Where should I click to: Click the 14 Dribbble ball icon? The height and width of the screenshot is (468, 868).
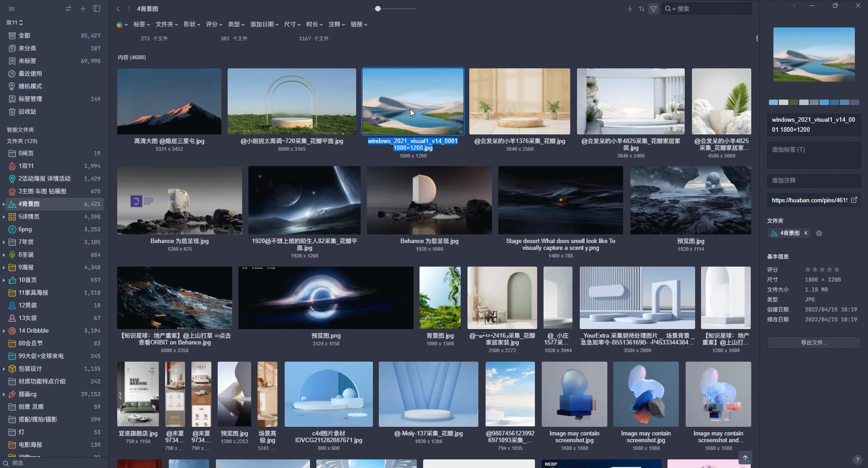tap(12, 331)
